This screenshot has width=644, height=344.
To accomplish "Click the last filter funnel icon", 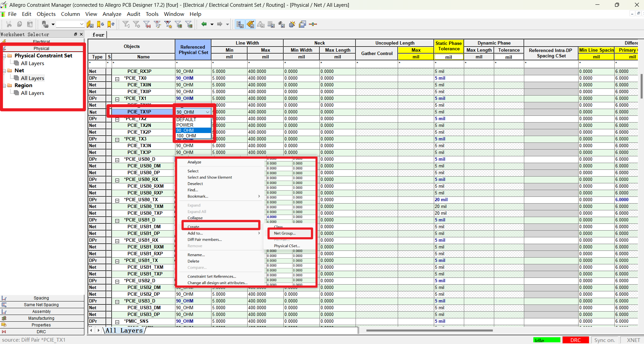I will click(189, 24).
